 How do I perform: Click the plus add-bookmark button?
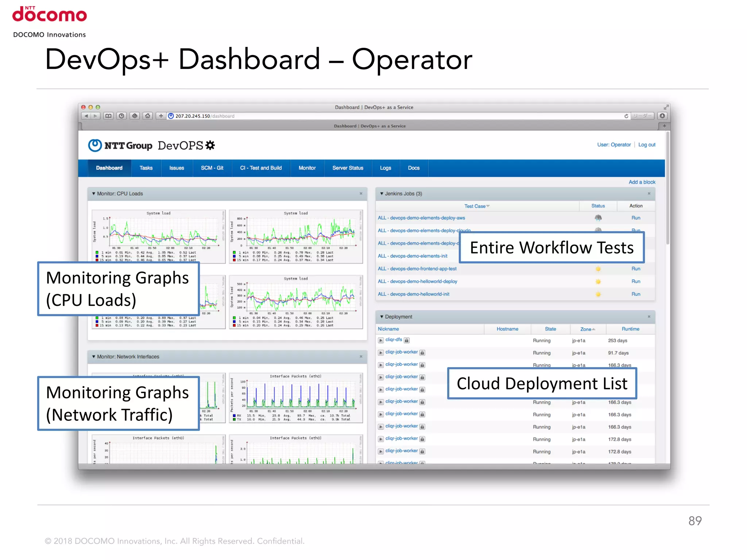pos(161,116)
